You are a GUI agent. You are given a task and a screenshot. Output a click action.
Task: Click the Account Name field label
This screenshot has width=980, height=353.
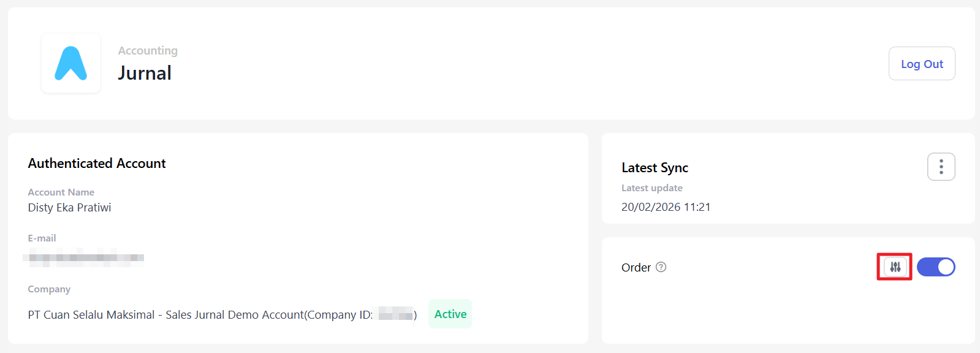point(61,192)
